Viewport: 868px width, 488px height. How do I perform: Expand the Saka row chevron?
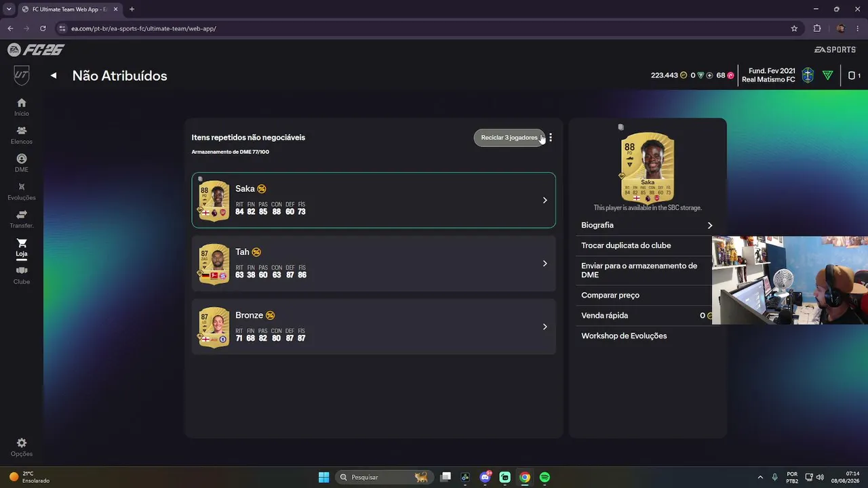(x=545, y=201)
